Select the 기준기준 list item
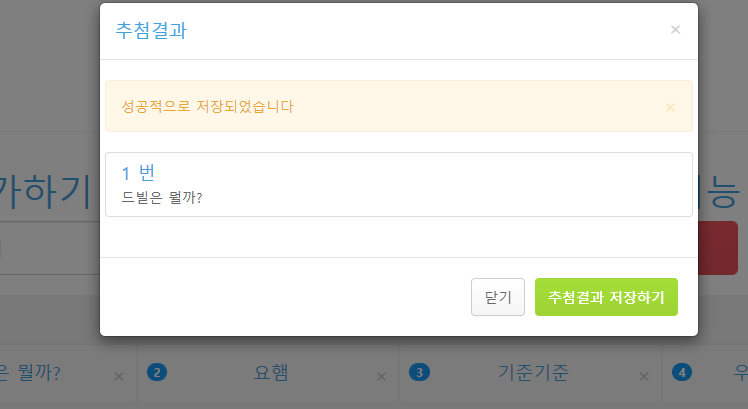 [533, 372]
